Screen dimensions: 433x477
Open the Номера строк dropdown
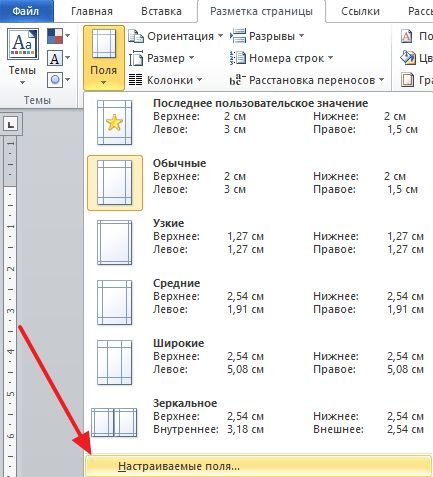tap(330, 58)
